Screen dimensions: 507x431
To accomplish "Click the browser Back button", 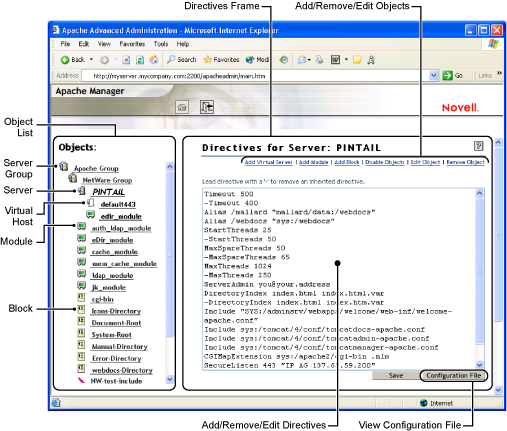I will point(73,60).
